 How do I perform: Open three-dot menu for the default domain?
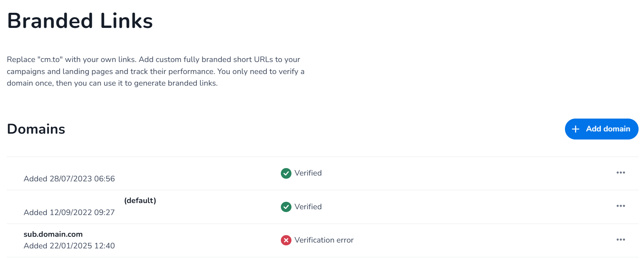click(x=620, y=206)
